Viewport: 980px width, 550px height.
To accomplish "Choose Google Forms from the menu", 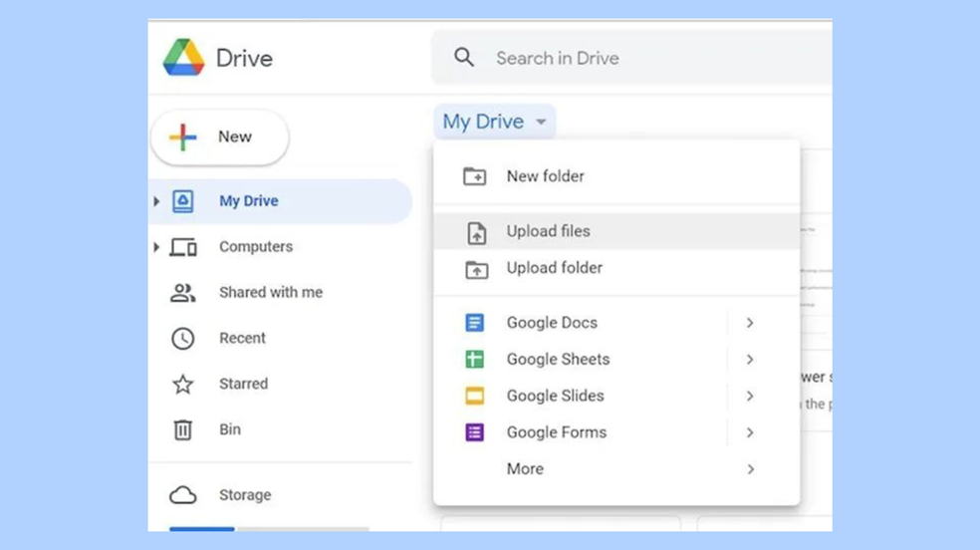I will (616, 432).
